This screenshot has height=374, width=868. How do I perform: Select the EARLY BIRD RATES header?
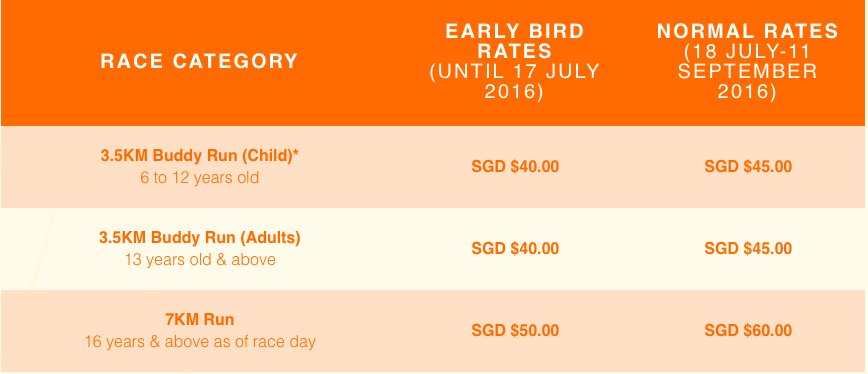point(515,41)
